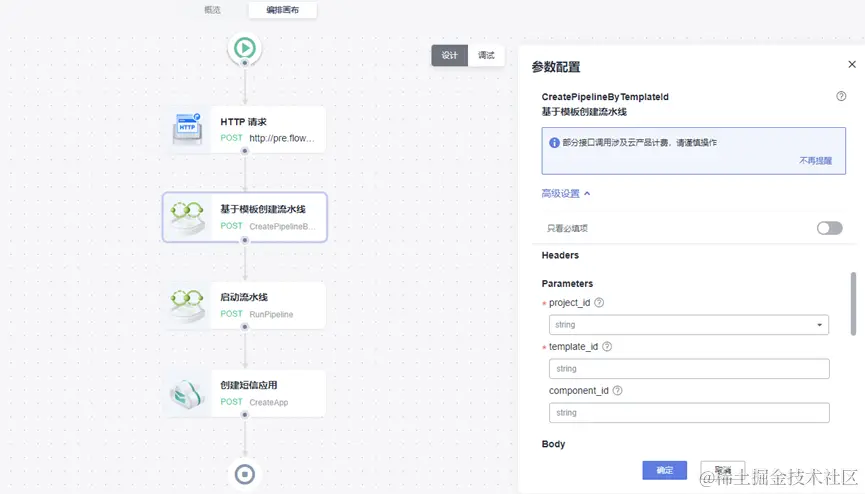The image size is (865, 494).
Task: Open help for CreatePipelineByTemplateId
Action: click(841, 96)
